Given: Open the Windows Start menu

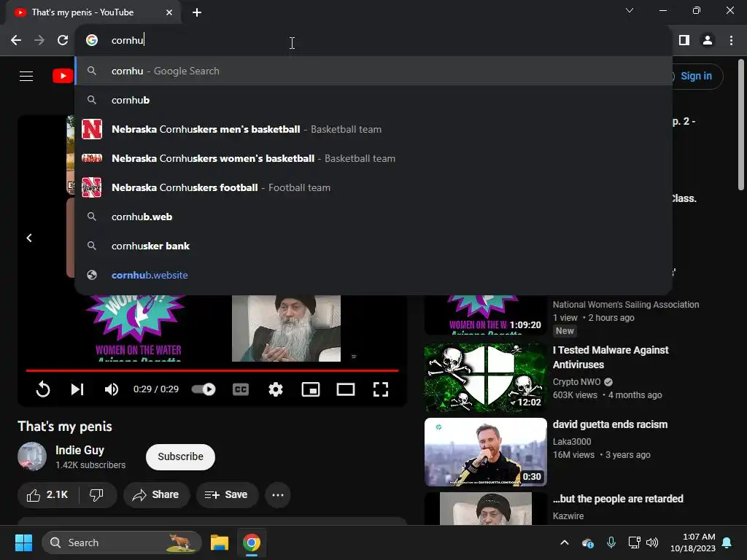Looking at the screenshot, I should (23, 542).
